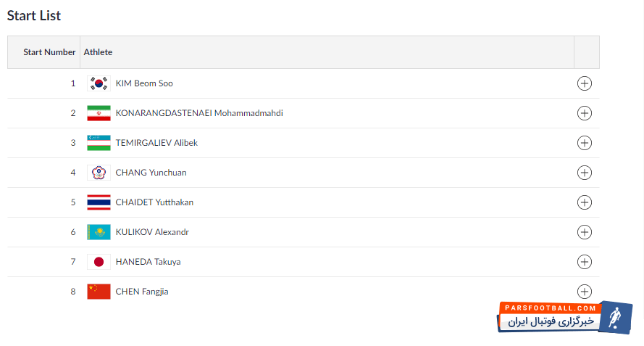Click athlete name KULIKOV Alexandr

coord(152,232)
